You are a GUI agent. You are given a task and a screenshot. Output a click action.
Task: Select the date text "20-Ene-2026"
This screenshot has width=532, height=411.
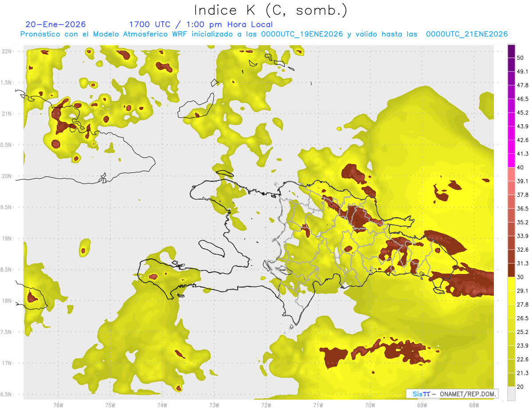click(x=56, y=24)
